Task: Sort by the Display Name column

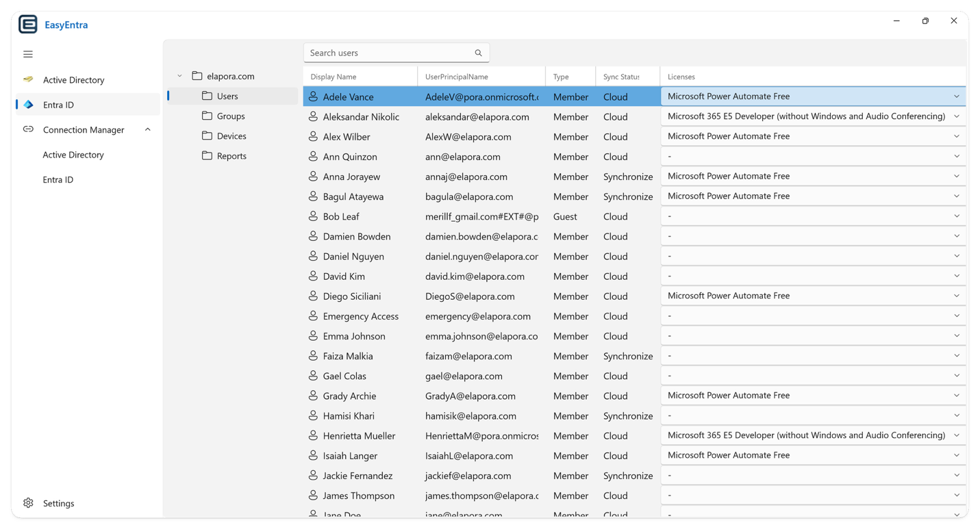Action: coord(360,77)
